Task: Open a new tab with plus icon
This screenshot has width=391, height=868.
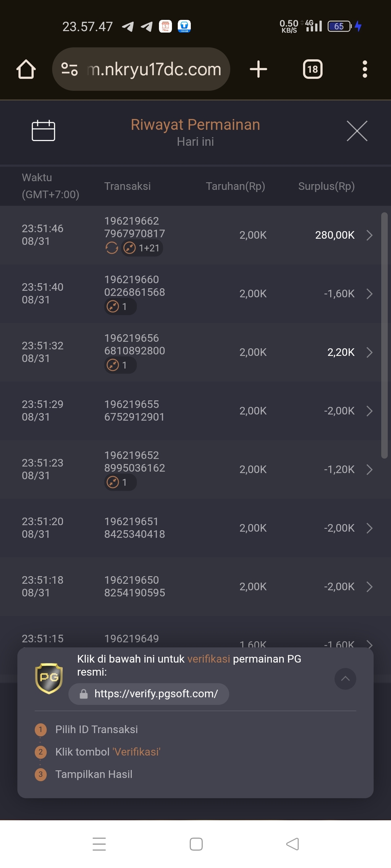Action: tap(258, 69)
